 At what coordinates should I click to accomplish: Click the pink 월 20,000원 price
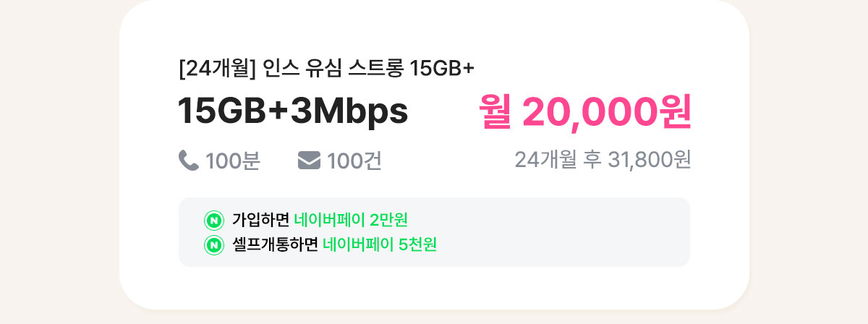pos(585,111)
